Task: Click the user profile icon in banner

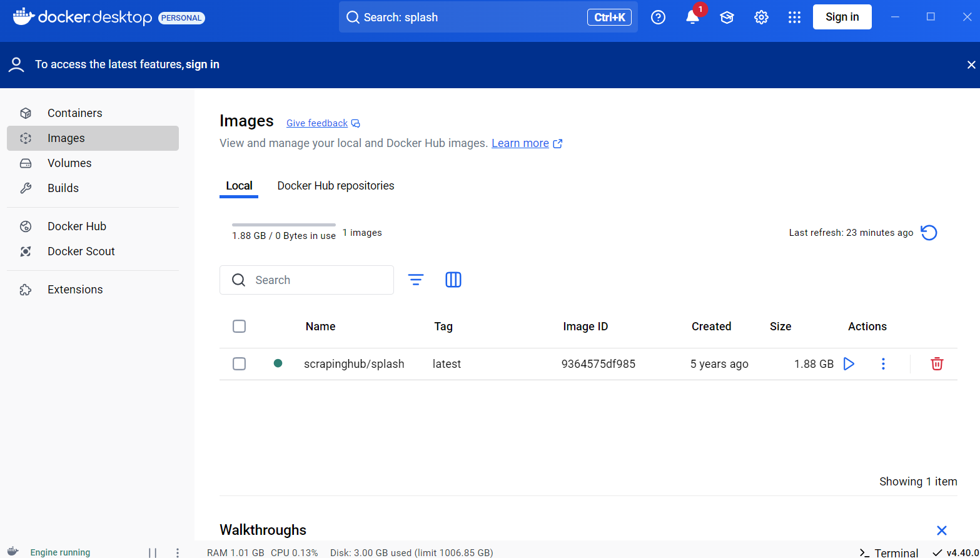Action: pyautogui.click(x=16, y=64)
